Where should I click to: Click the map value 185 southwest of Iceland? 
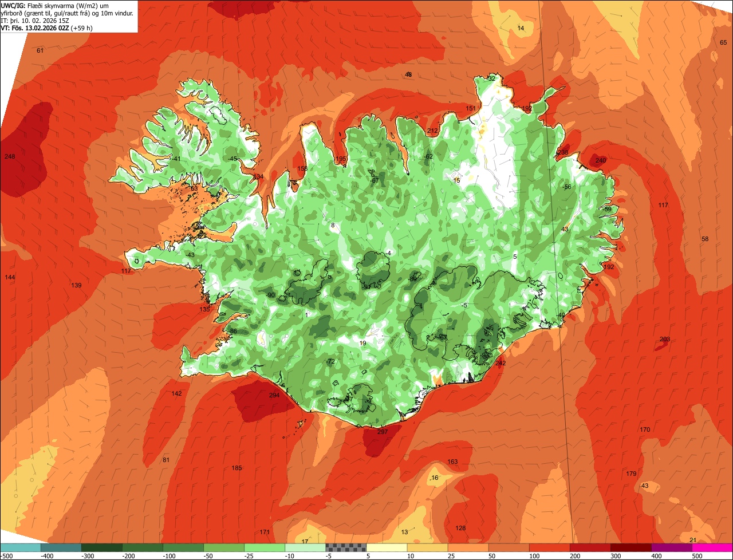[237, 468]
